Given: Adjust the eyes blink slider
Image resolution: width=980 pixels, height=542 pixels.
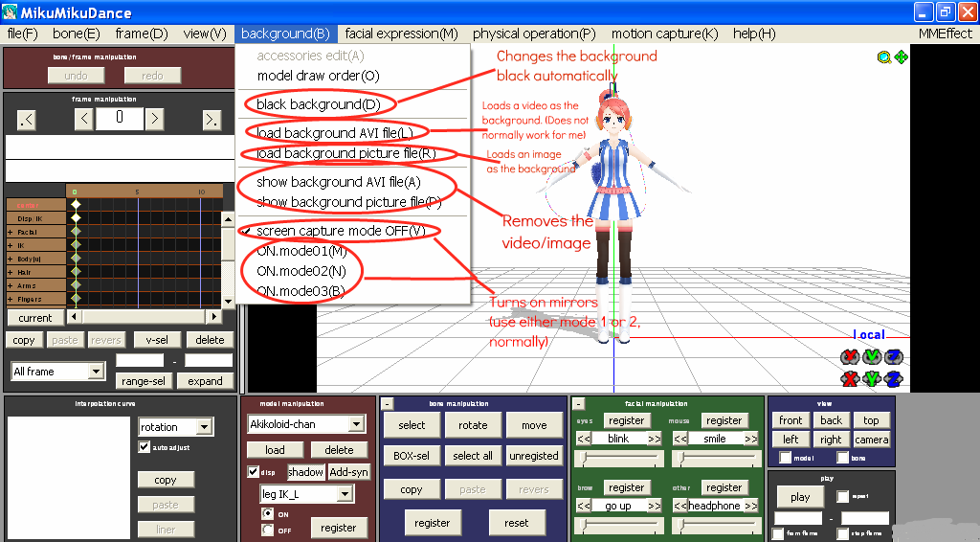Looking at the screenshot, I should point(619,459).
